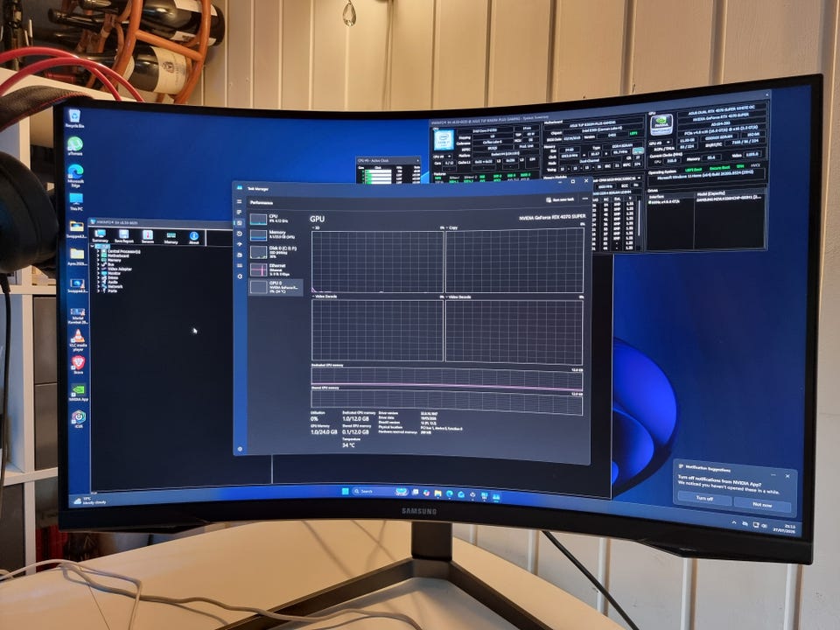This screenshot has width=840, height=630.
Task: Open Task Manager more options (three dots)
Action: click(x=584, y=199)
